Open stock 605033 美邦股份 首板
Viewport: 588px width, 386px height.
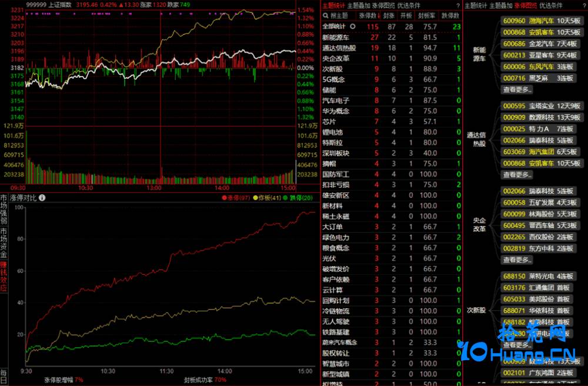point(537,300)
